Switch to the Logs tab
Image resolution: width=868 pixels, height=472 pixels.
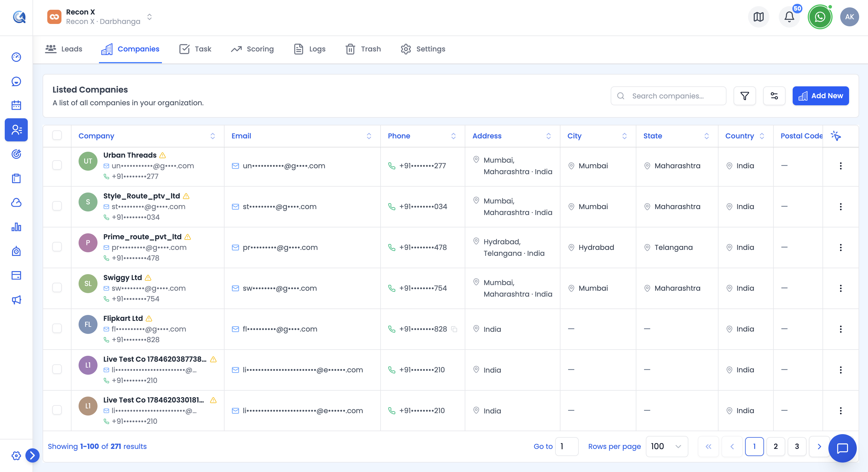[x=310, y=49]
